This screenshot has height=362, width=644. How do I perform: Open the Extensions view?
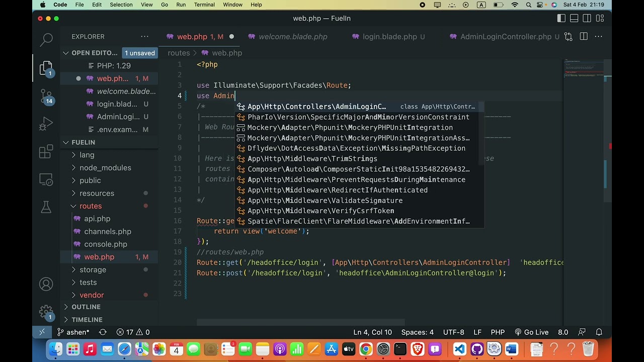[46, 151]
